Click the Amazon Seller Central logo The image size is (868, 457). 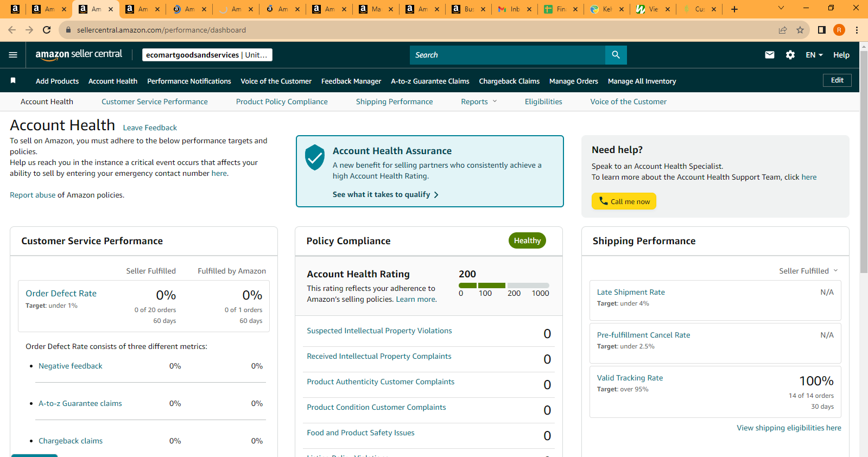coord(79,55)
